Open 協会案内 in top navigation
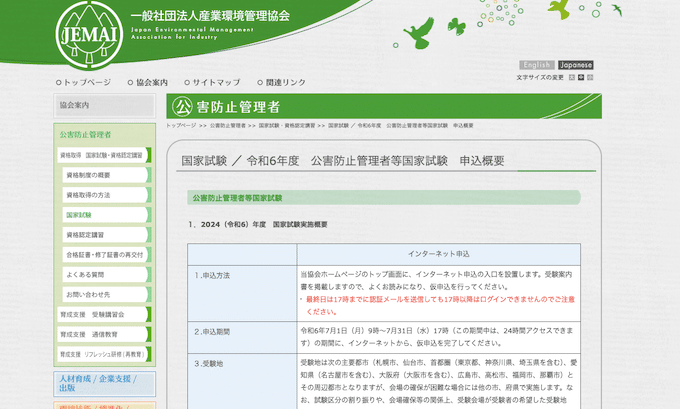Screen dimensions: 680x409 point(148,82)
